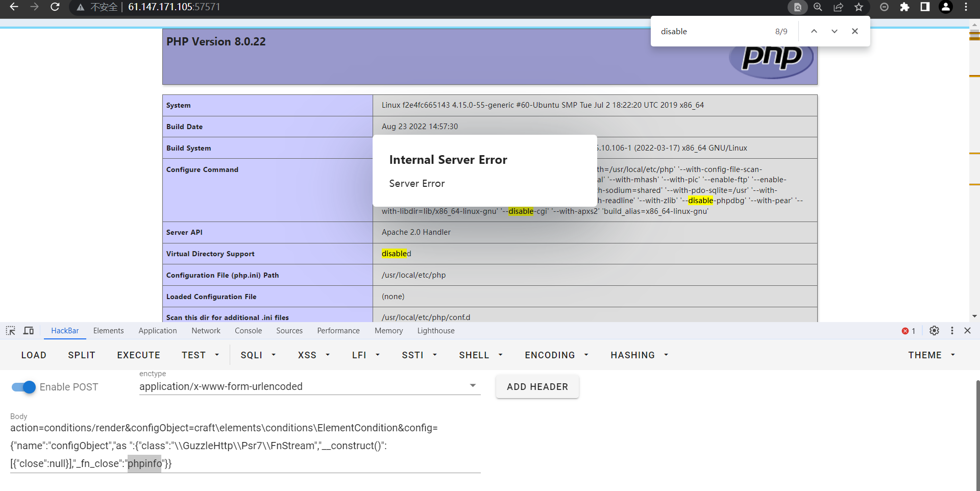Open the user profile avatar icon
The width and height of the screenshot is (980, 491).
tap(946, 7)
